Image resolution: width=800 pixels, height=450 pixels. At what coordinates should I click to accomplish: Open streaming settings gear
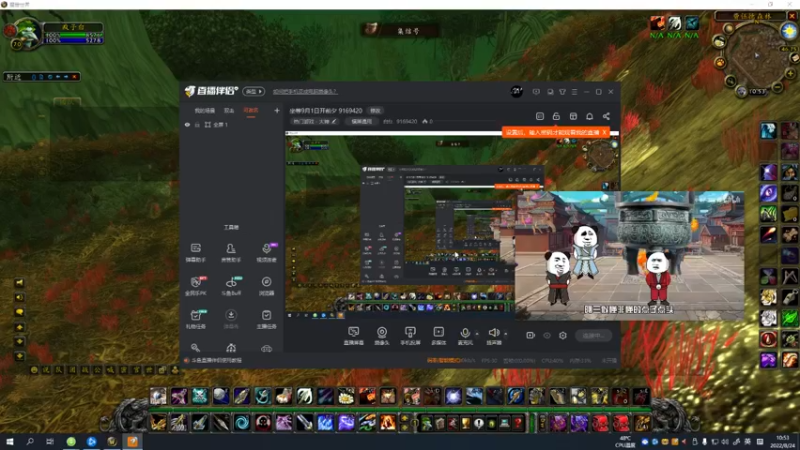563,335
